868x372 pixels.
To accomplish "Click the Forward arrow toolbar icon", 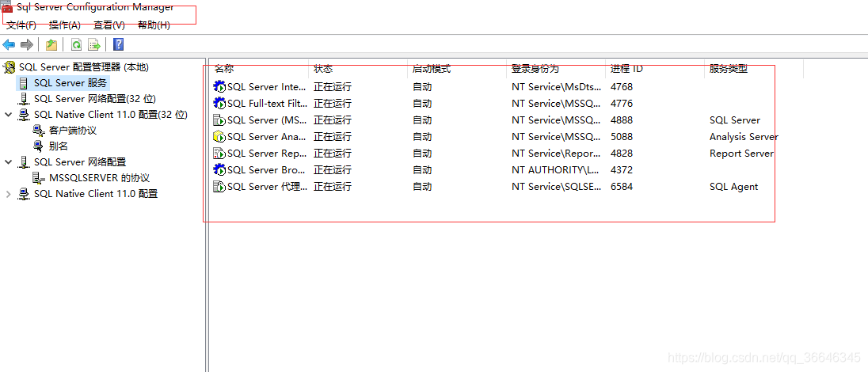I will pyautogui.click(x=27, y=45).
